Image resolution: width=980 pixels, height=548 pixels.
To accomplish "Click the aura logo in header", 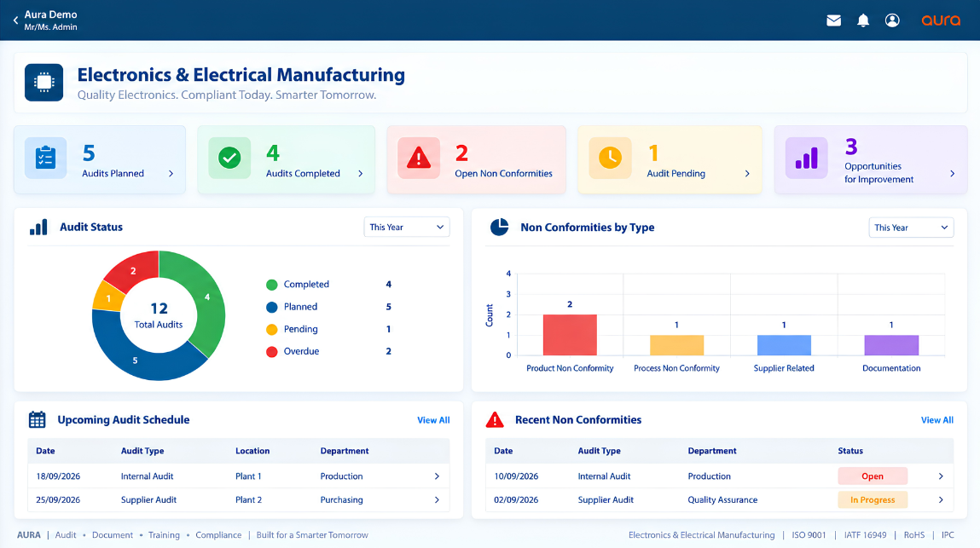I will (941, 20).
